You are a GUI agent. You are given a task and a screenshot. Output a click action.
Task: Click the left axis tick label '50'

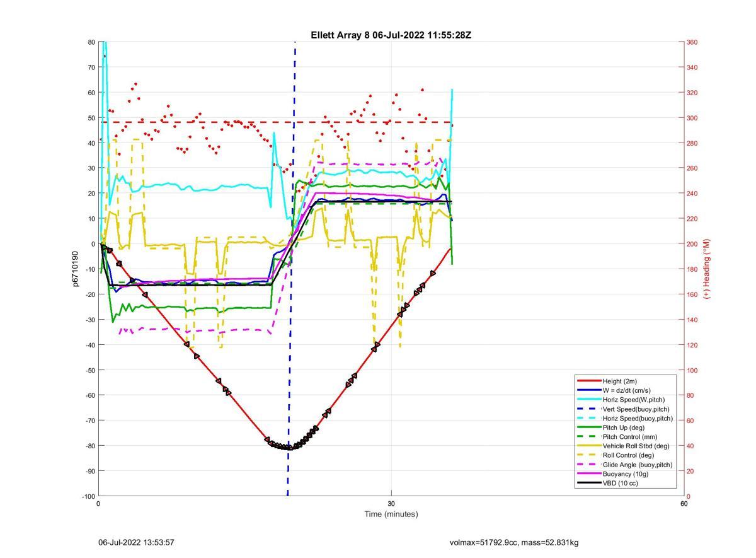click(91, 118)
